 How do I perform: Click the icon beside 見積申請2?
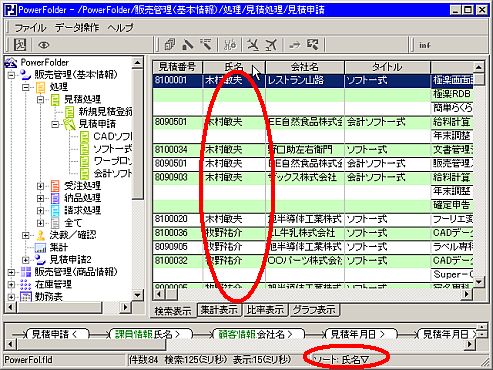click(40, 260)
